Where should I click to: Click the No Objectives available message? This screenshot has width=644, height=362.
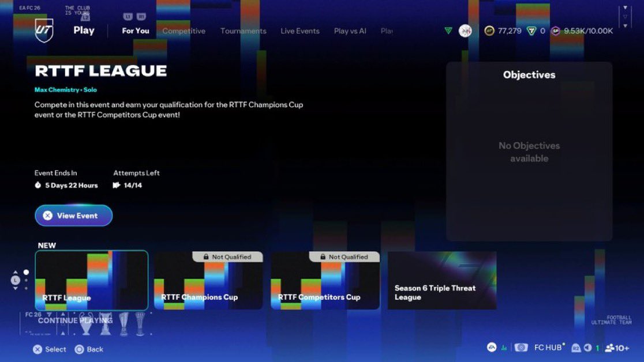click(529, 152)
